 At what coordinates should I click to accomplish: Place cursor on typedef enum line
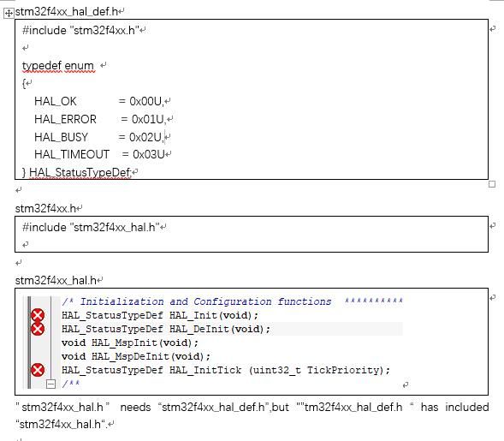58,66
